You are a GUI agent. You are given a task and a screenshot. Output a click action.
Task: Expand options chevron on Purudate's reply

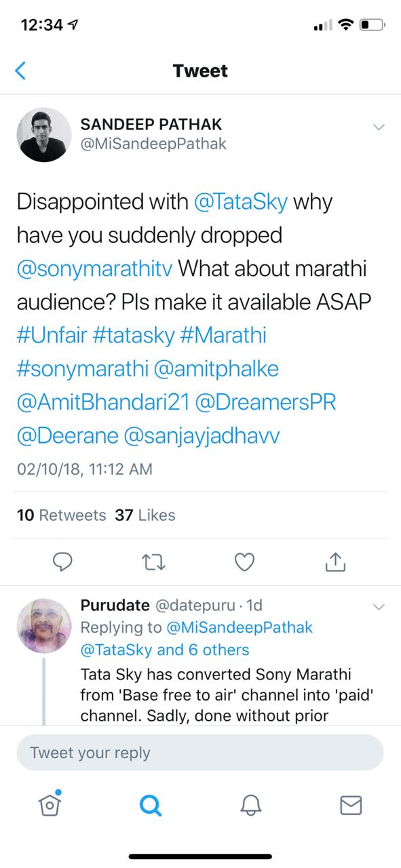click(x=379, y=606)
